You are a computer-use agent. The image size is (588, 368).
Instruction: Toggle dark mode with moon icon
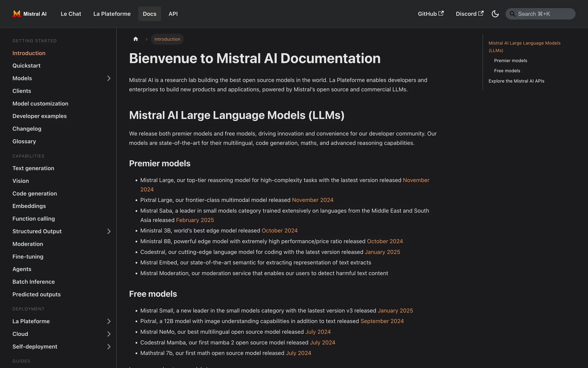[x=495, y=14]
